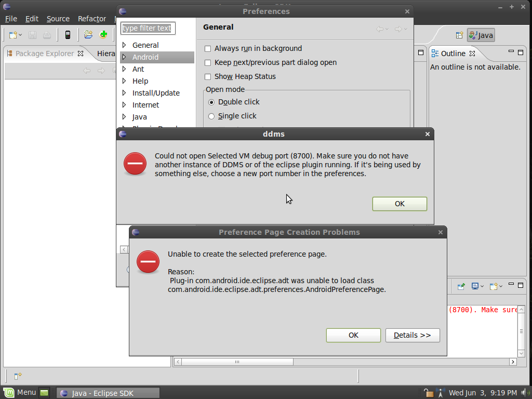Click the Console horizontal scrollbar thumb
532x399 pixels.
click(237, 362)
